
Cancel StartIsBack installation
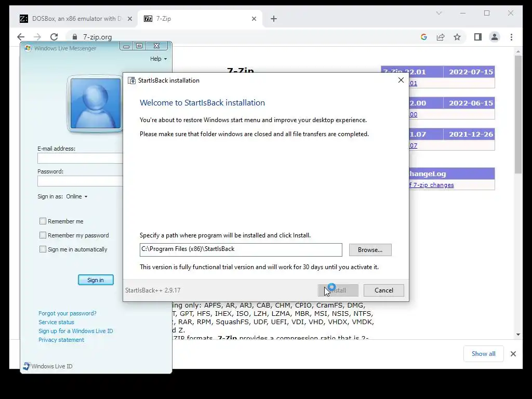pos(384,290)
